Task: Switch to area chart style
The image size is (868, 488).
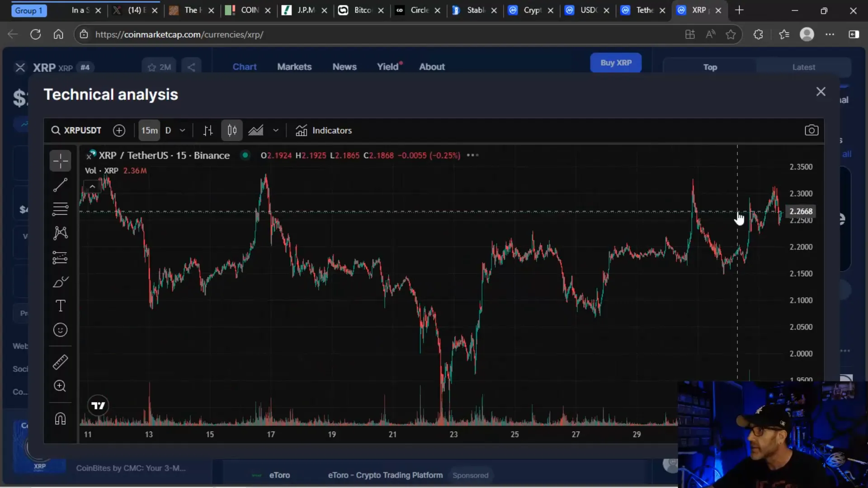Action: point(256,131)
